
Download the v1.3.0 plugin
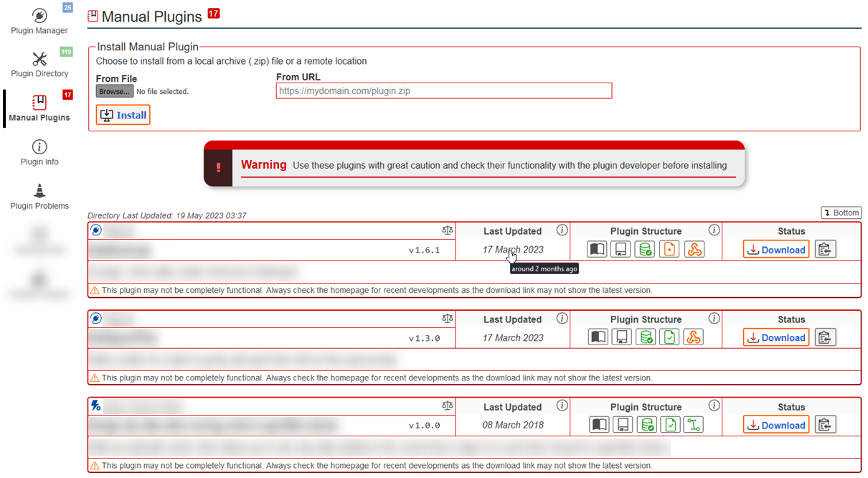click(x=776, y=337)
